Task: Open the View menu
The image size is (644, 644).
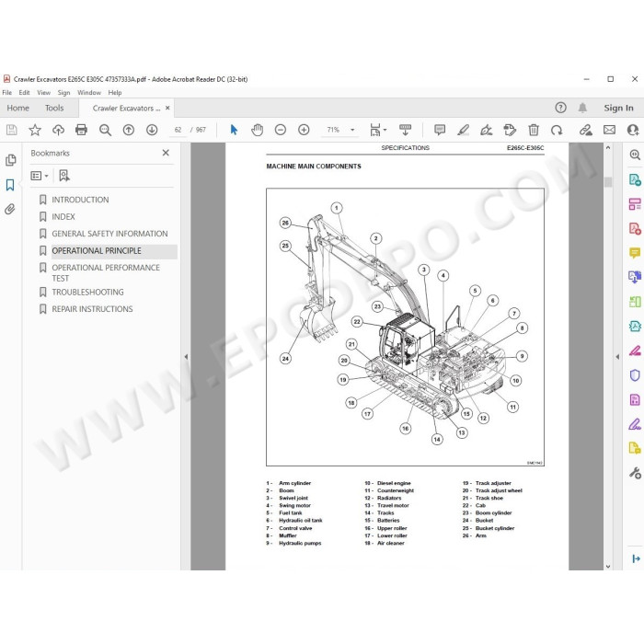Action: (x=43, y=93)
